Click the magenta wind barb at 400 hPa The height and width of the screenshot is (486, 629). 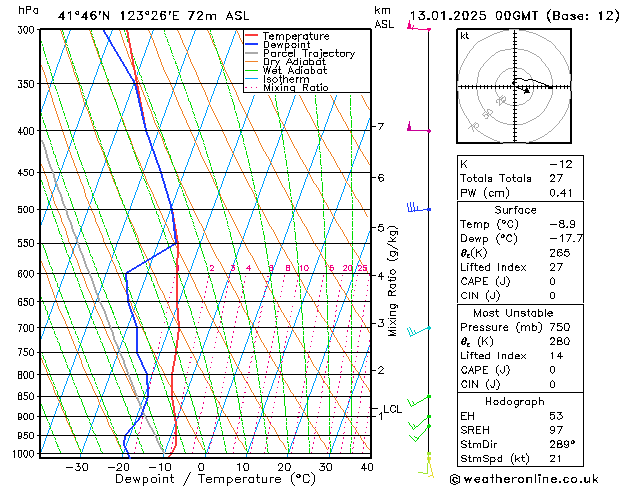click(x=418, y=128)
